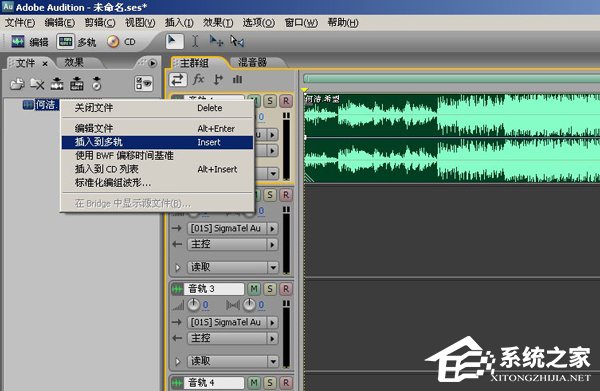Show the Effects fx button
The height and width of the screenshot is (391, 600).
click(198, 80)
